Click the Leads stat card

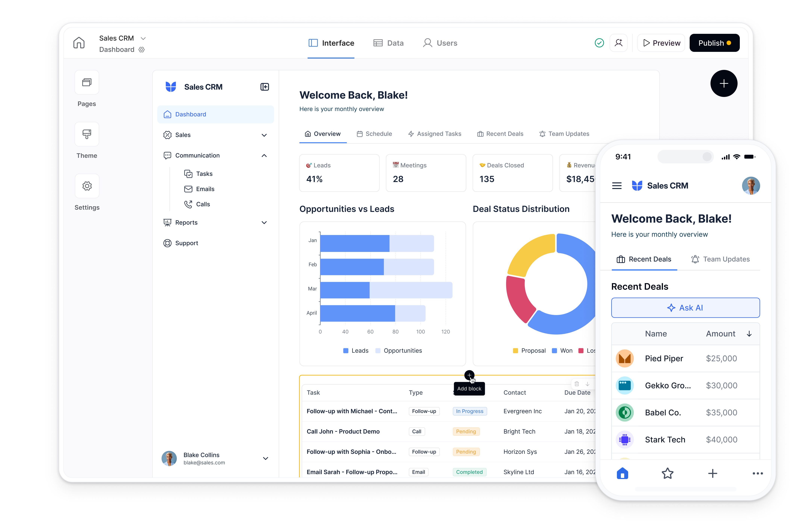click(339, 173)
